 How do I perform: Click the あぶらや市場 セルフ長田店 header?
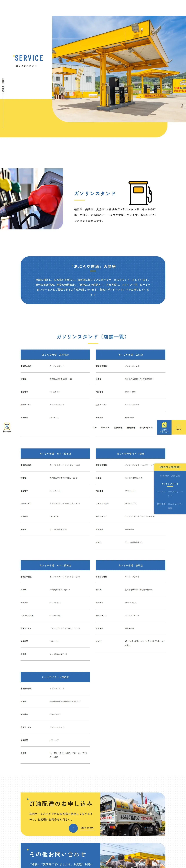(x=55, y=565)
